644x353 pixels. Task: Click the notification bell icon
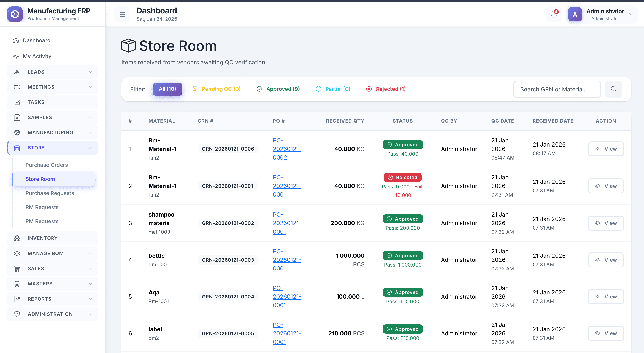554,15
